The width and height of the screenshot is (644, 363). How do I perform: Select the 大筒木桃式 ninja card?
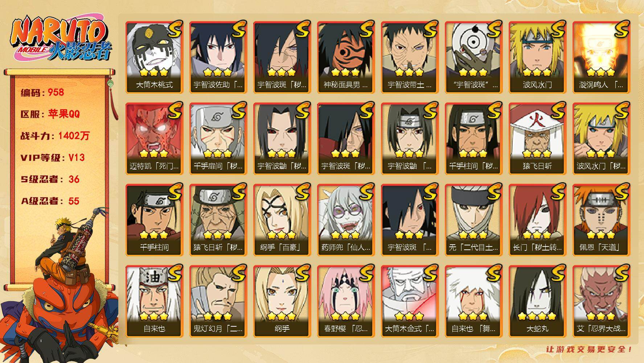coord(154,57)
